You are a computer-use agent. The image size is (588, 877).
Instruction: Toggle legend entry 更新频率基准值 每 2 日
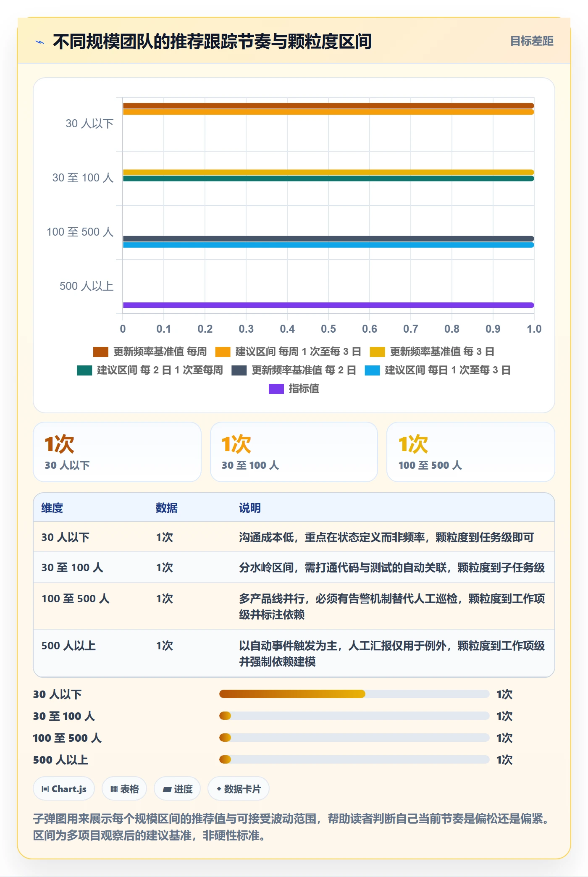(294, 370)
